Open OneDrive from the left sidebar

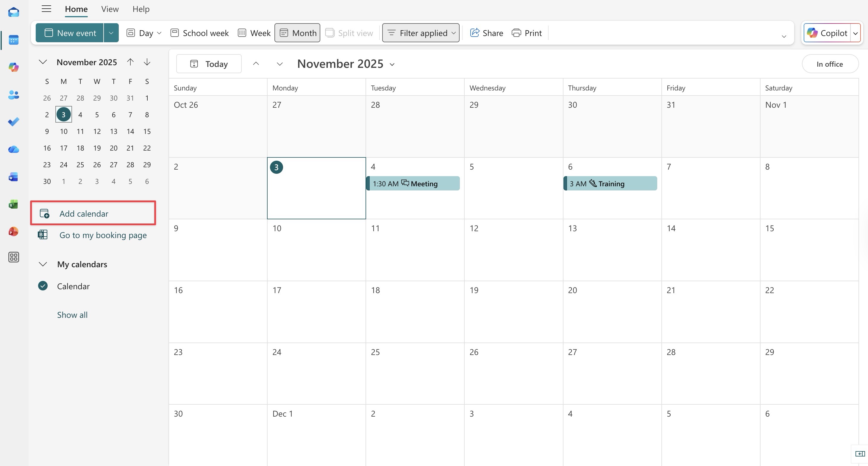[x=13, y=149]
